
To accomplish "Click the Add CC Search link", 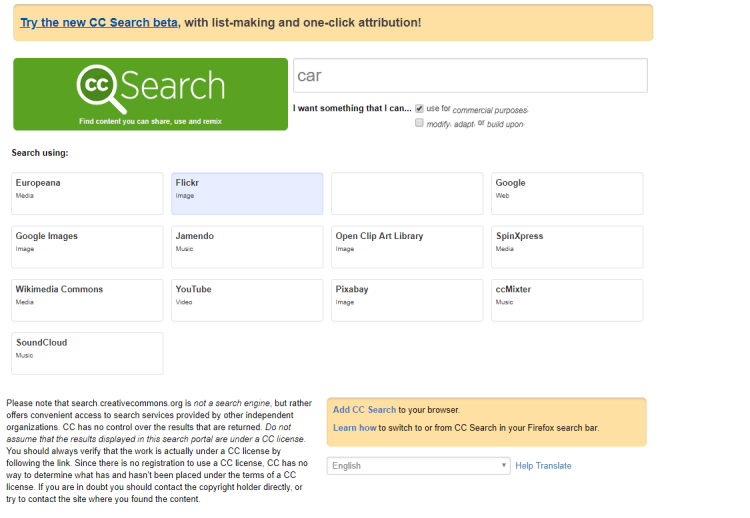I will coord(364,410).
